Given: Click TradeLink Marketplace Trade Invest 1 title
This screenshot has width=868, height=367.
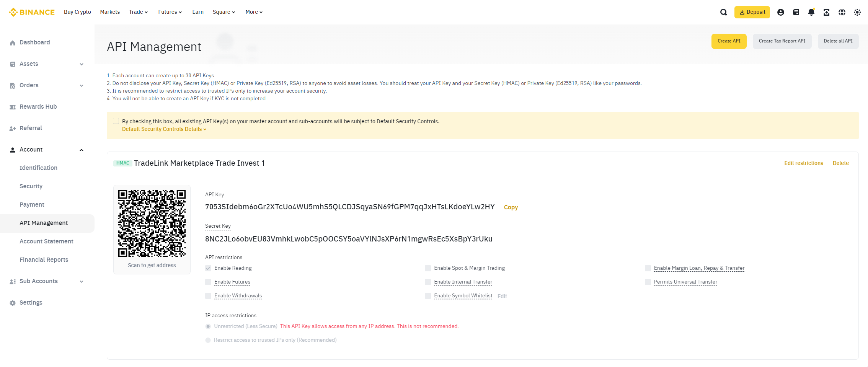Looking at the screenshot, I should pyautogui.click(x=199, y=163).
